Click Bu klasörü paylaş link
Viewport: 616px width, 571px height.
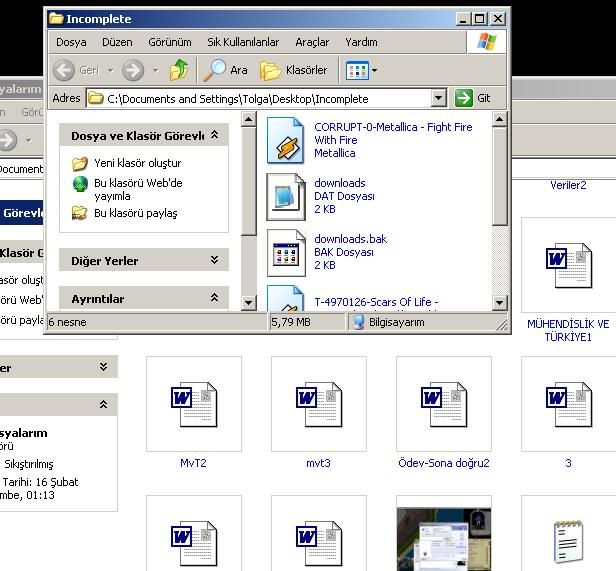coord(135,213)
